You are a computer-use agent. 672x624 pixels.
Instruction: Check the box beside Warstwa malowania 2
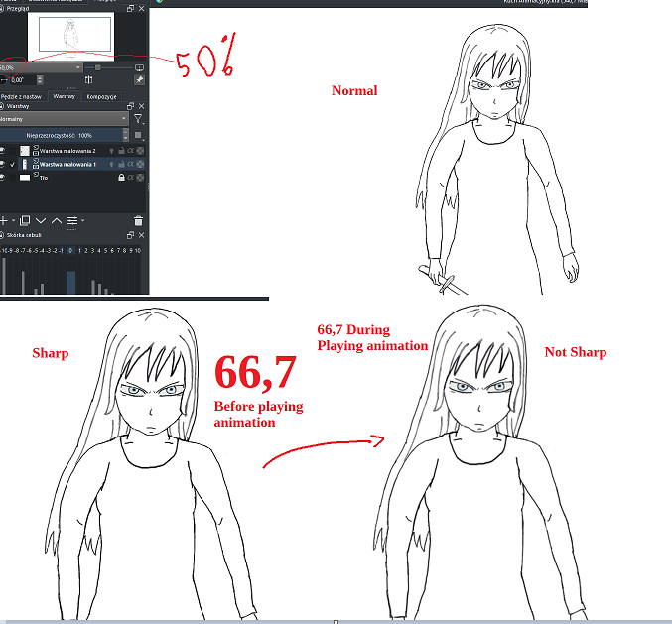point(13,151)
